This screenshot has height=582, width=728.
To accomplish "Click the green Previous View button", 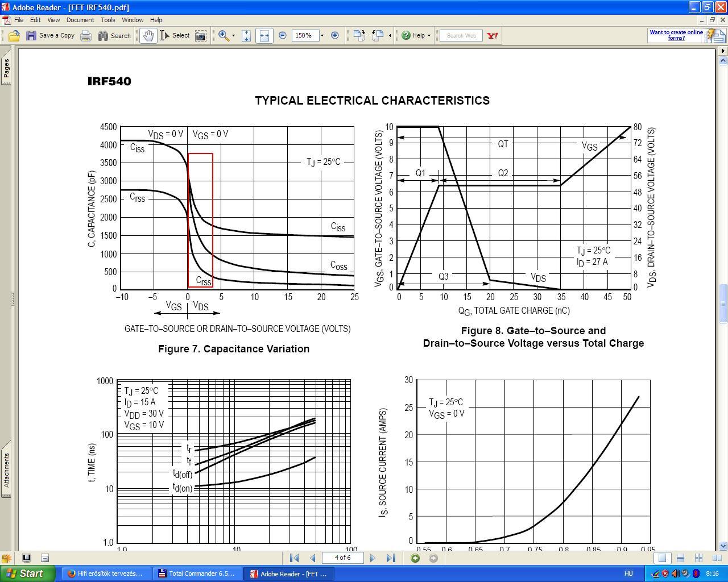I will coord(415,558).
